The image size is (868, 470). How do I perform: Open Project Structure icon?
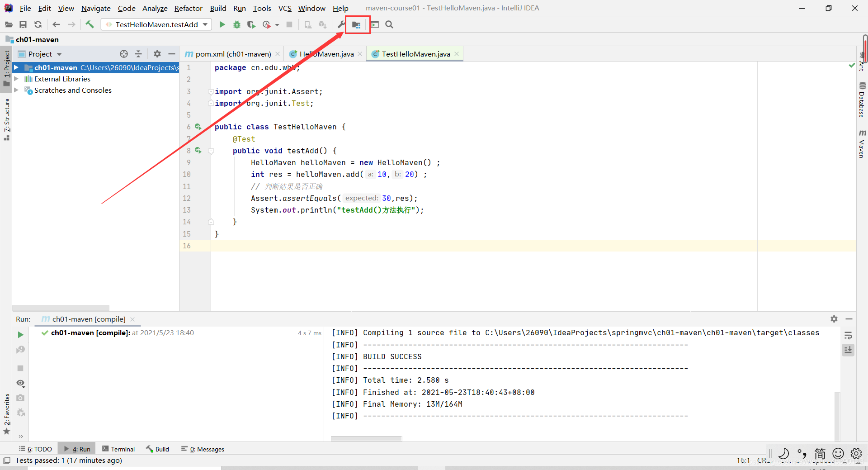(357, 25)
